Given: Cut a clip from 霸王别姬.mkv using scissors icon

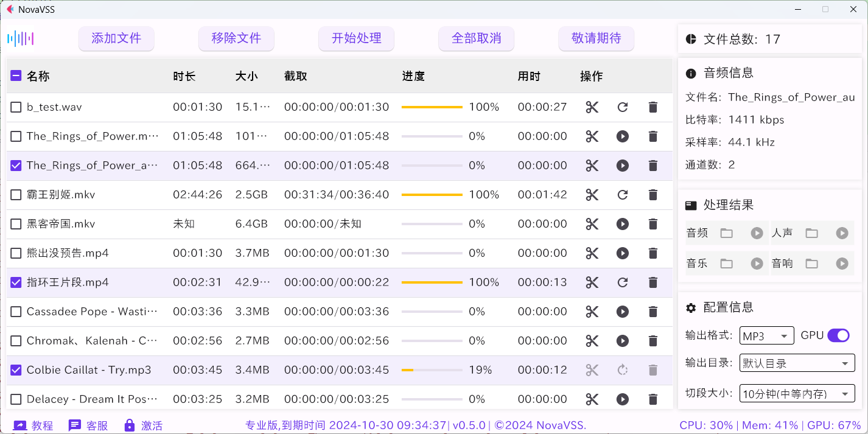Looking at the screenshot, I should pos(592,195).
